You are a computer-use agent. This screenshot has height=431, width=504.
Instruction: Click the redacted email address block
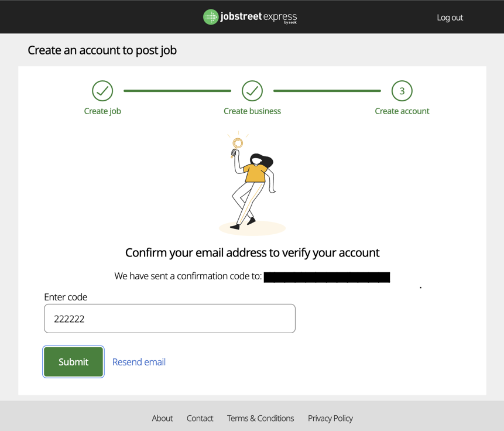(327, 277)
